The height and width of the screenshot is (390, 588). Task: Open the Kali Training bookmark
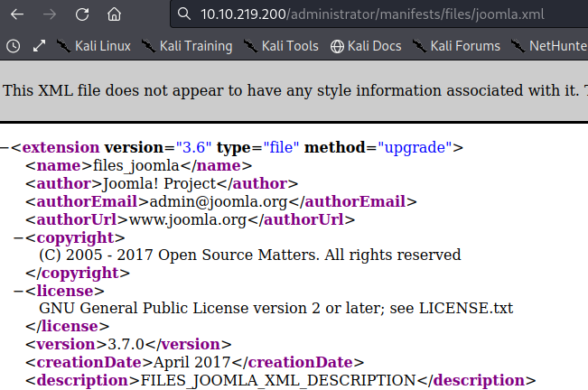pos(187,46)
